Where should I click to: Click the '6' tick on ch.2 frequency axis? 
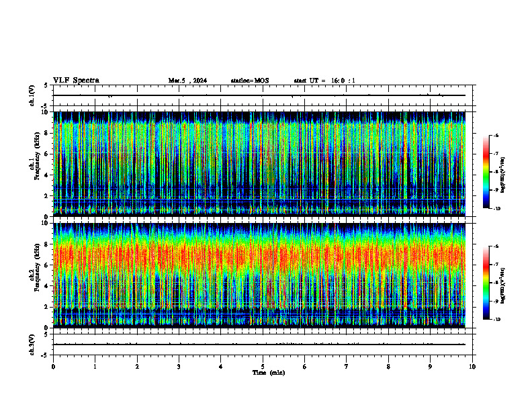[x=47, y=265]
